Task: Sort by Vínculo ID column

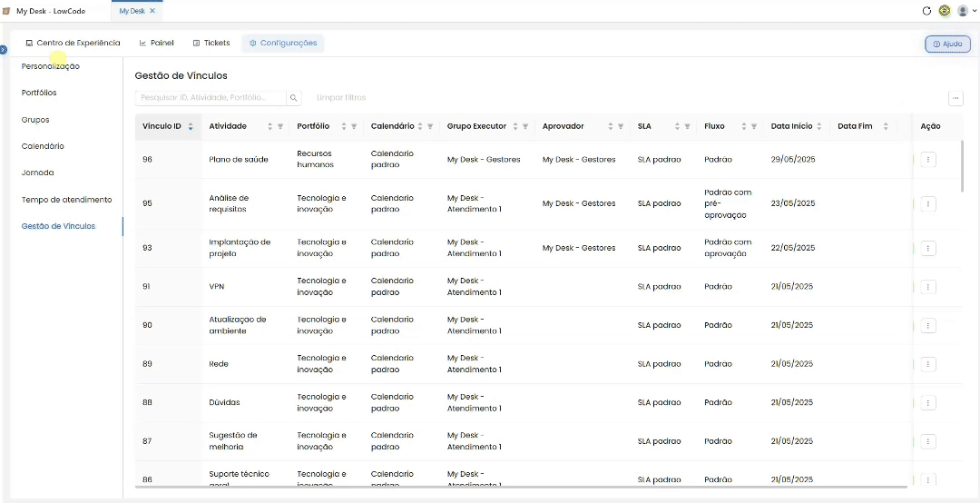Action: tap(191, 126)
